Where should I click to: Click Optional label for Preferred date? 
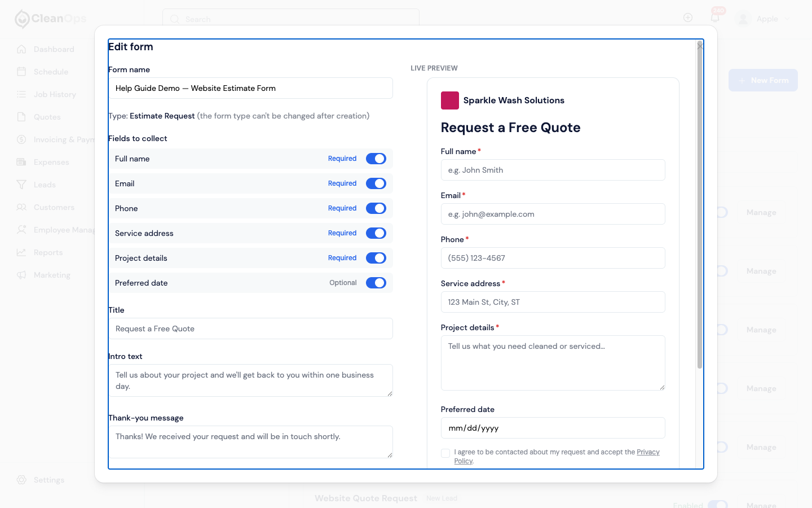[x=343, y=283]
